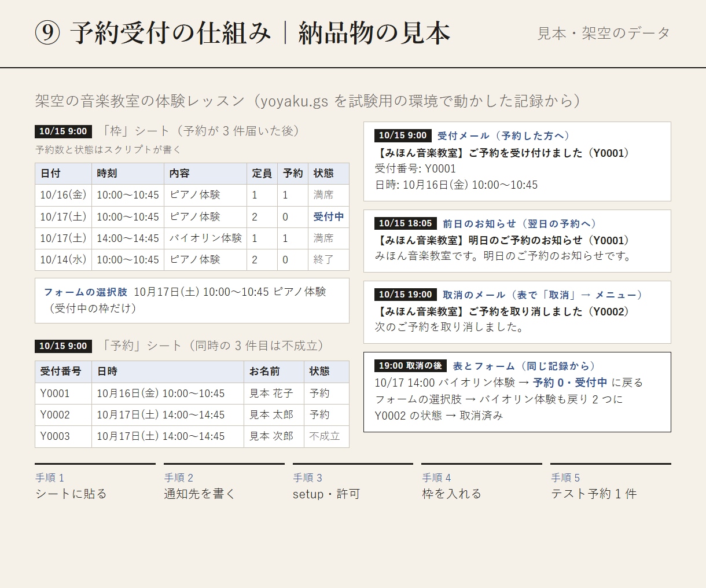Viewport: 706px width, 588px height.
Task: Click the 10/16(金) date cell
Action: click(63, 195)
